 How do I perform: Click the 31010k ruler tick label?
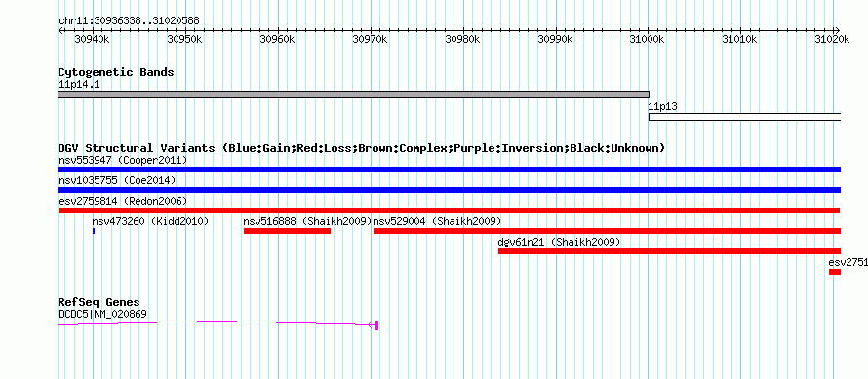pyautogui.click(x=740, y=39)
